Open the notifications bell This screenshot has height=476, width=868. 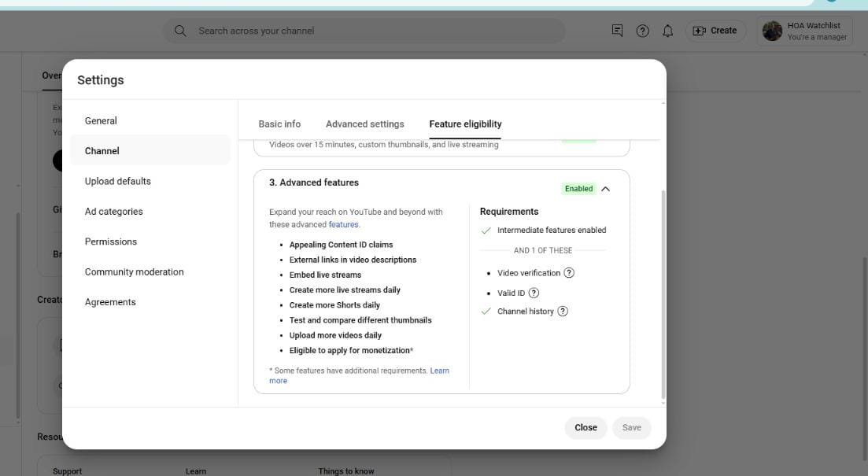point(668,31)
